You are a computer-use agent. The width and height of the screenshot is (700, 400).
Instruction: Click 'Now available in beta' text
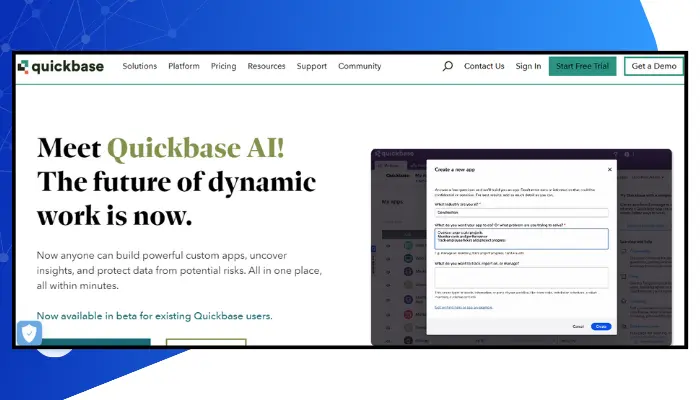[x=154, y=316]
